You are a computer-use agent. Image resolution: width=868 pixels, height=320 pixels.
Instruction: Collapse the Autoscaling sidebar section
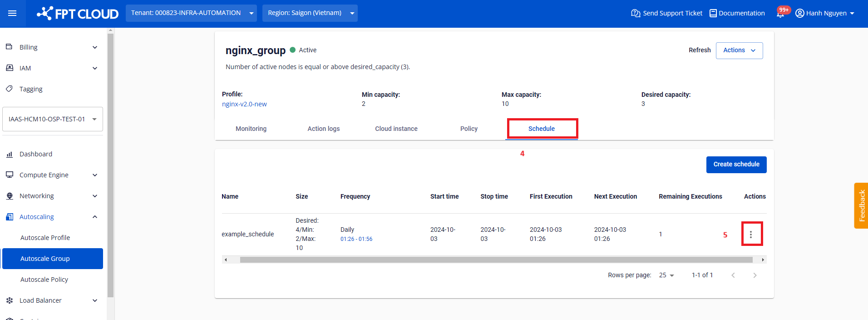click(95, 217)
